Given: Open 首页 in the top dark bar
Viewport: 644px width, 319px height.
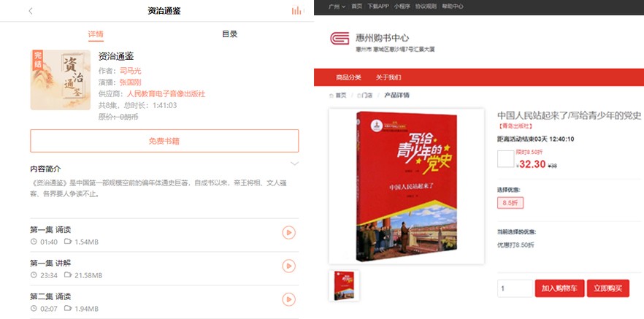Looking at the screenshot, I should pyautogui.click(x=357, y=6).
